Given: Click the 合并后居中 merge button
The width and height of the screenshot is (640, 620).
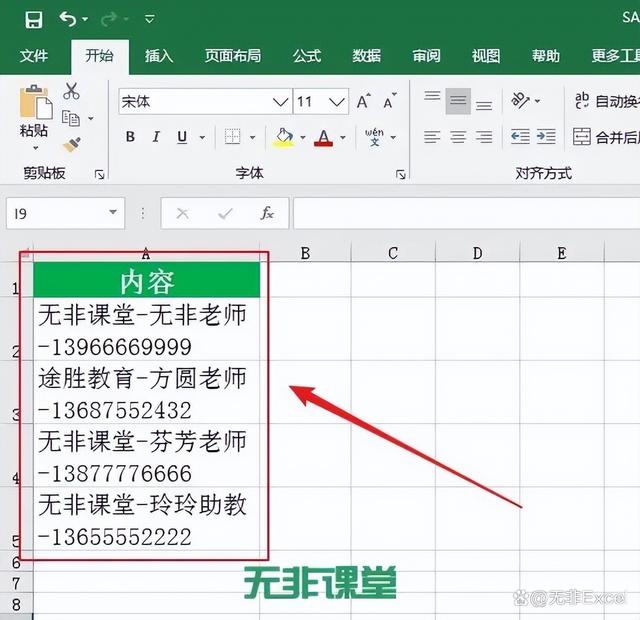Looking at the screenshot, I should 606,137.
